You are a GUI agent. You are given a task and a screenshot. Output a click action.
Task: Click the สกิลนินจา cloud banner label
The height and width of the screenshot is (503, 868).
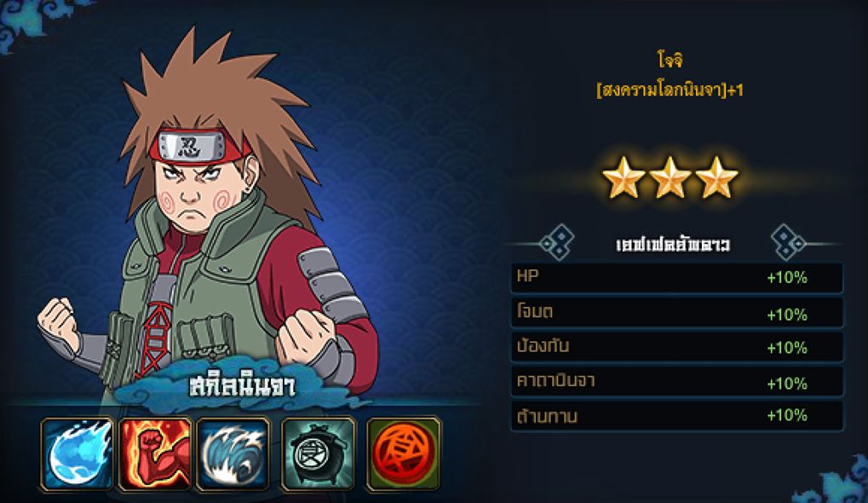[x=242, y=387]
